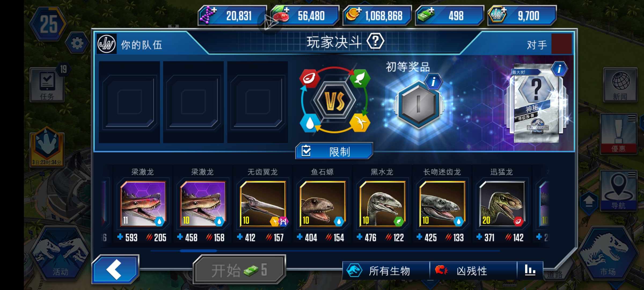The height and width of the screenshot is (290, 644).
Task: Open info icon on mystery card pack
Action: (x=559, y=69)
